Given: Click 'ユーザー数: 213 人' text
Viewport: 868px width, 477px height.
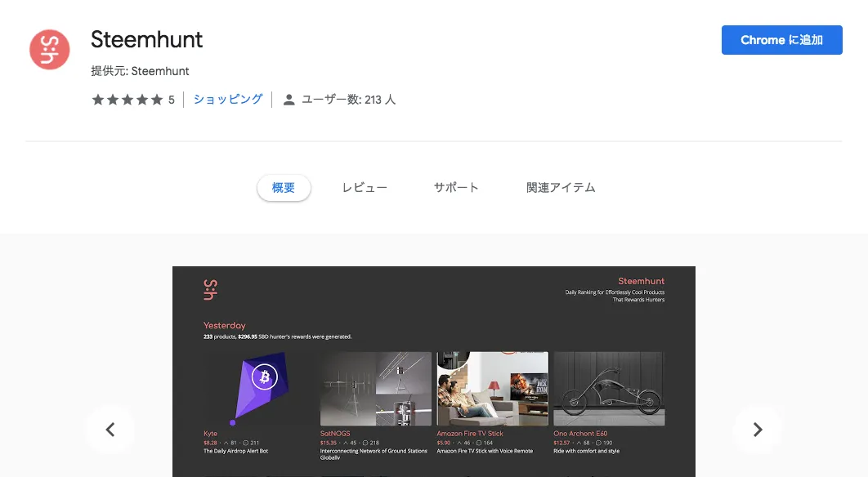Looking at the screenshot, I should click(348, 100).
